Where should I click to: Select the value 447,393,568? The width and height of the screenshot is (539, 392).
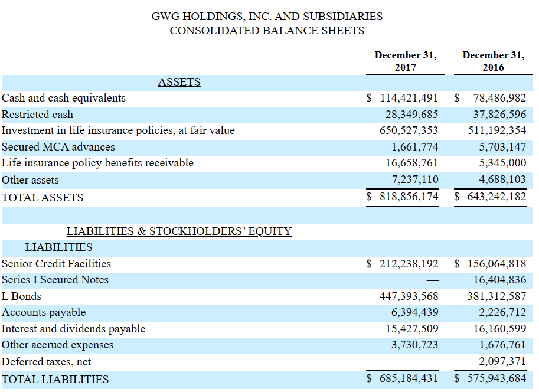409,296
